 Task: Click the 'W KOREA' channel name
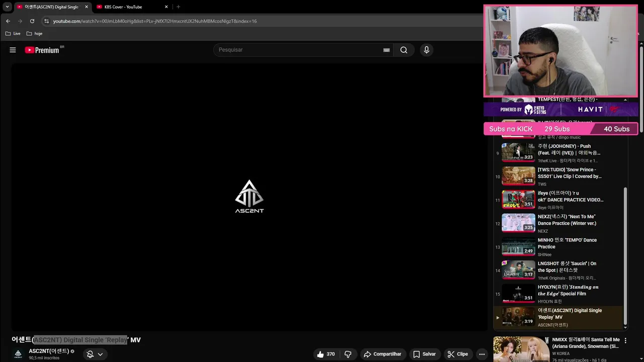(x=563, y=353)
